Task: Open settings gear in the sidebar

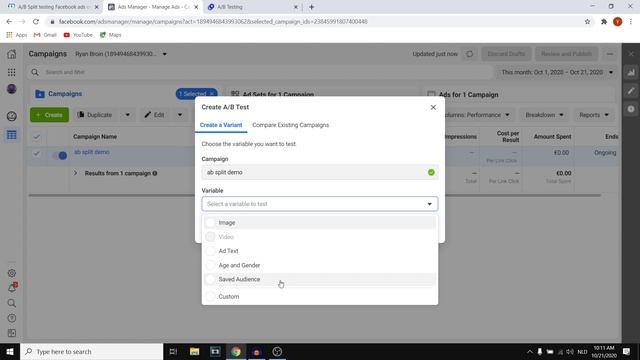Action: pyautogui.click(x=11, y=273)
